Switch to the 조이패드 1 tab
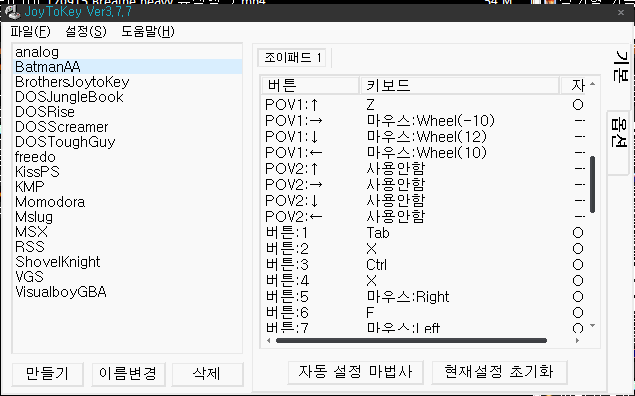 [292, 57]
